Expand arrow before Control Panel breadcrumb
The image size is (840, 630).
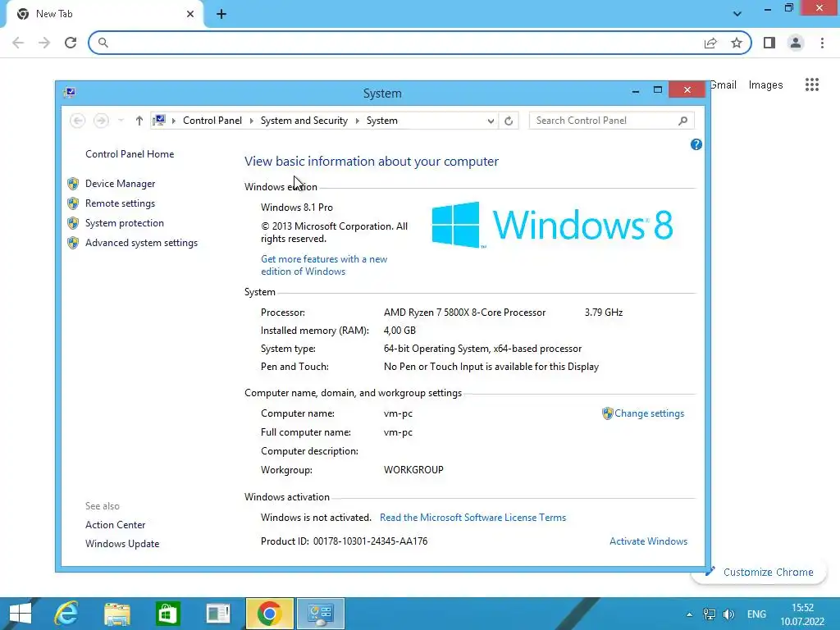(174, 121)
